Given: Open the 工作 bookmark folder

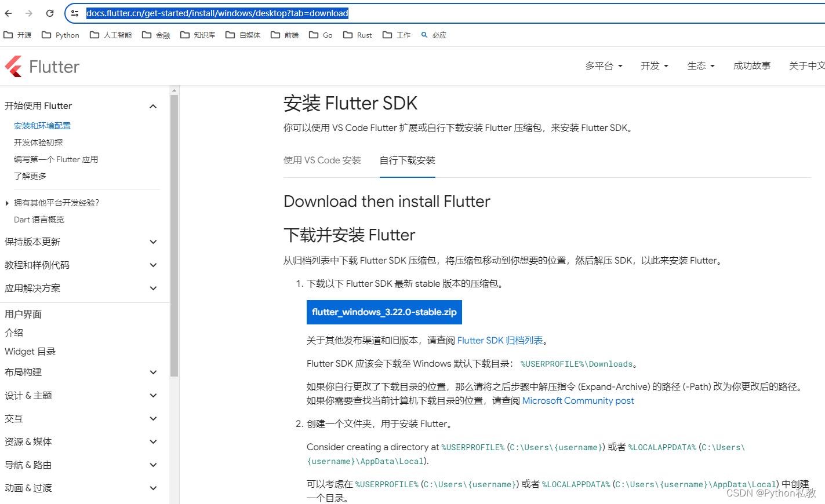Looking at the screenshot, I should [x=397, y=35].
